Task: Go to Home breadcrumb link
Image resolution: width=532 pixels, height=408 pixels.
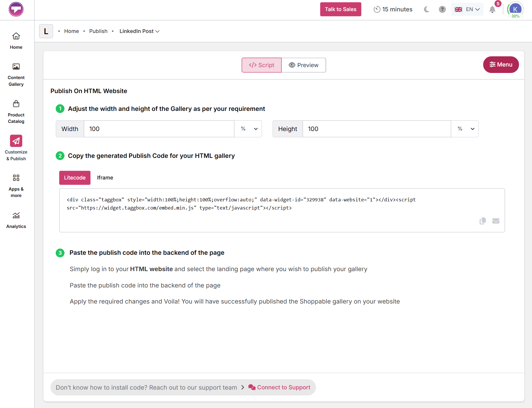Action: point(71,31)
